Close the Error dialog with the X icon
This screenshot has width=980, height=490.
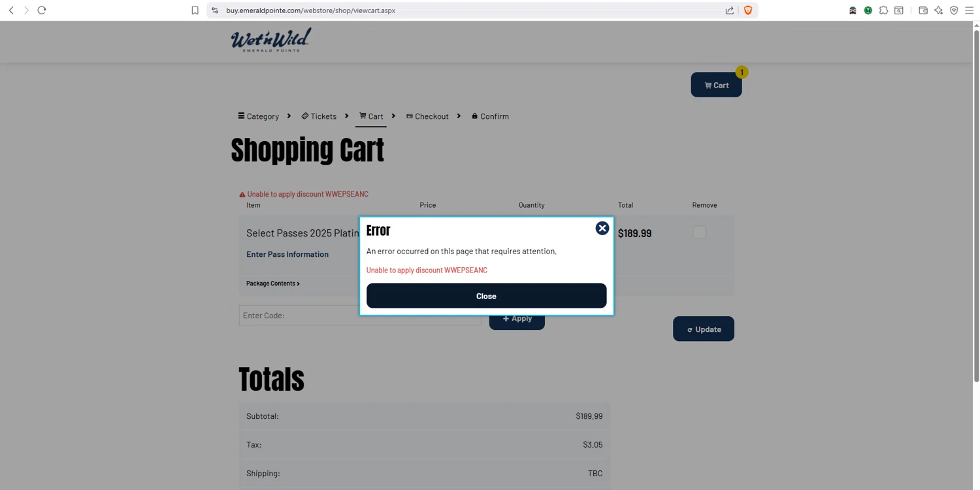pos(602,228)
